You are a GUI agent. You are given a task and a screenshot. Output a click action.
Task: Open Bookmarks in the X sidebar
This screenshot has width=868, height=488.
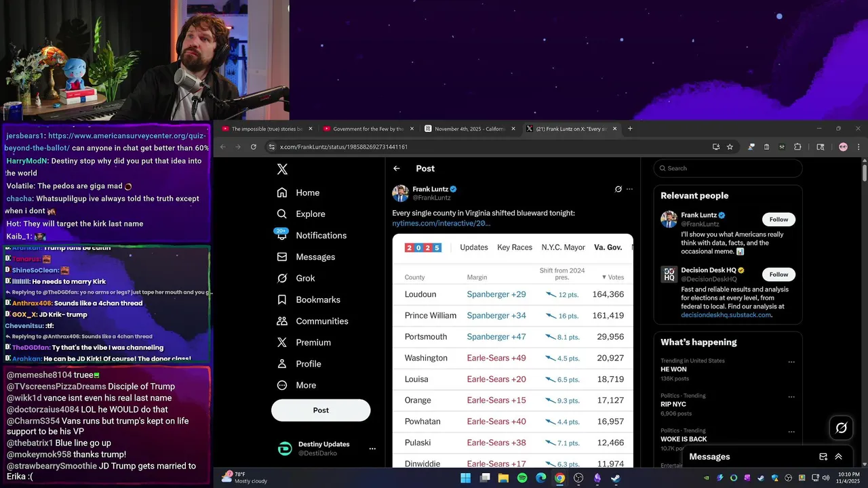click(x=309, y=300)
